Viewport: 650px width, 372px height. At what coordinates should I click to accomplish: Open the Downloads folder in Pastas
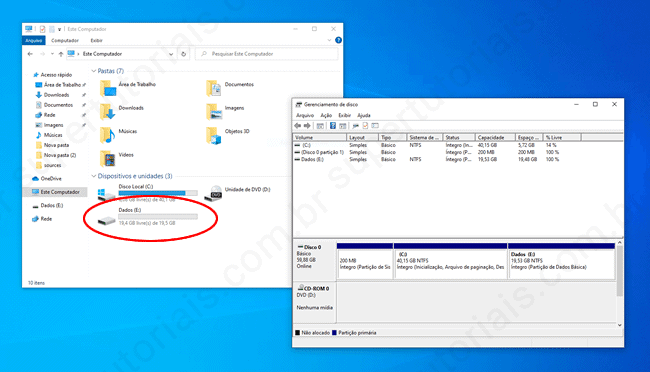(122, 112)
